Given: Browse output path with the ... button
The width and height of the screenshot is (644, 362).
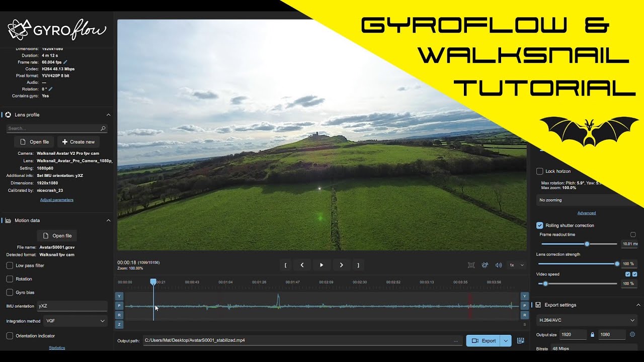Looking at the screenshot, I should (x=456, y=340).
